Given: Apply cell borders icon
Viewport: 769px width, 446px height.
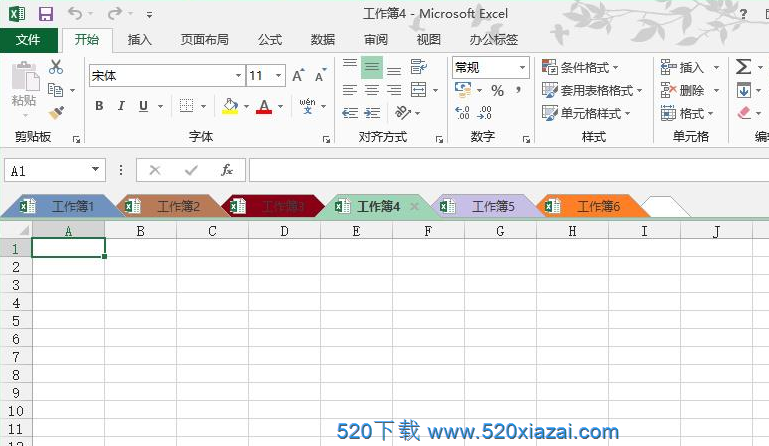Looking at the screenshot, I should [x=186, y=105].
